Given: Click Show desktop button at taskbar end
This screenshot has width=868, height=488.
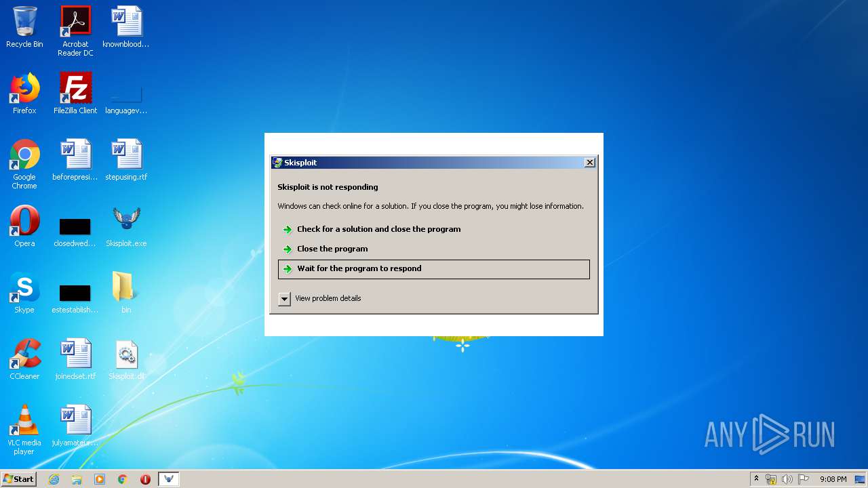Looking at the screenshot, I should [861, 479].
